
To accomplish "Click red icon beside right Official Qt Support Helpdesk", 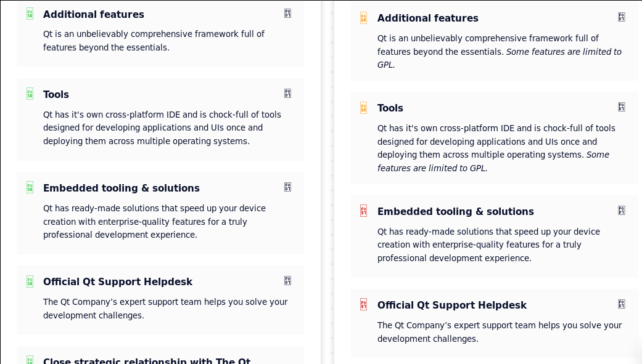I will point(364,304).
